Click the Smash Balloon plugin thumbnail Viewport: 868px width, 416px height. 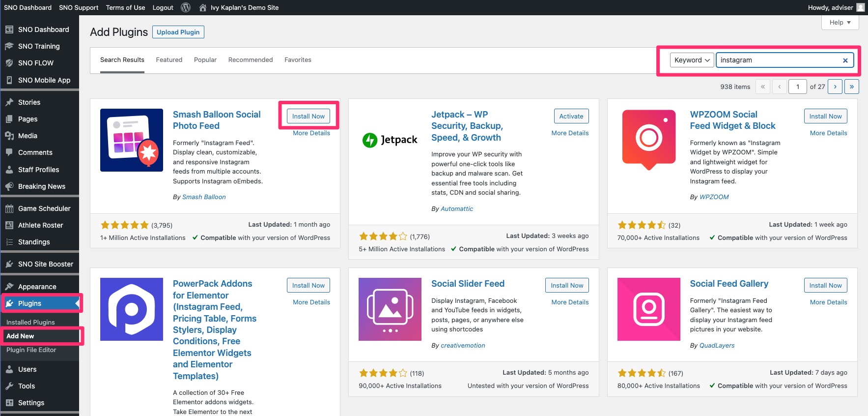point(132,140)
